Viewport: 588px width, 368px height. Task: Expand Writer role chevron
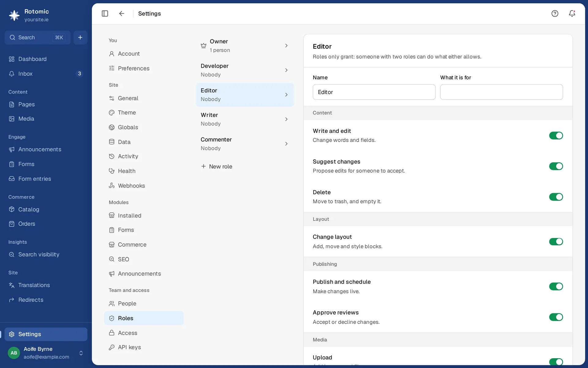(x=286, y=119)
